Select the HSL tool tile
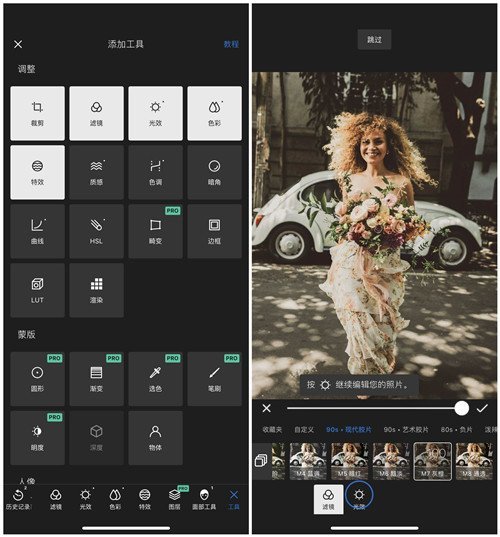The image size is (500, 537). coord(96,231)
